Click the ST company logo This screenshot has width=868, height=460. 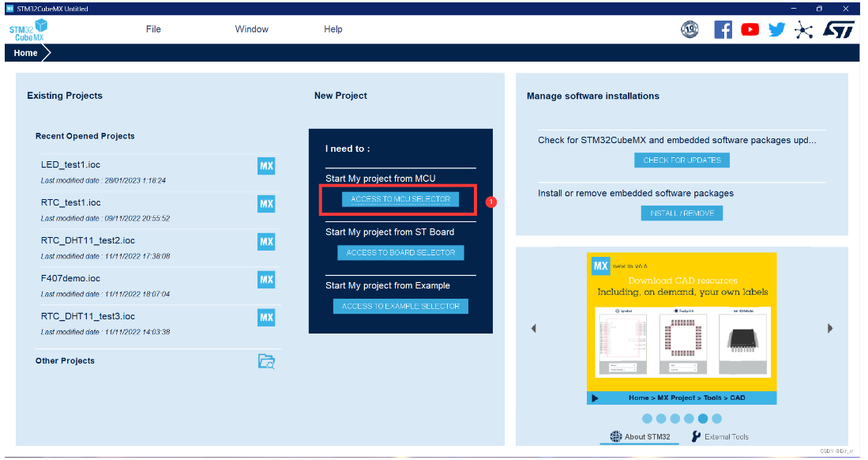coord(838,29)
